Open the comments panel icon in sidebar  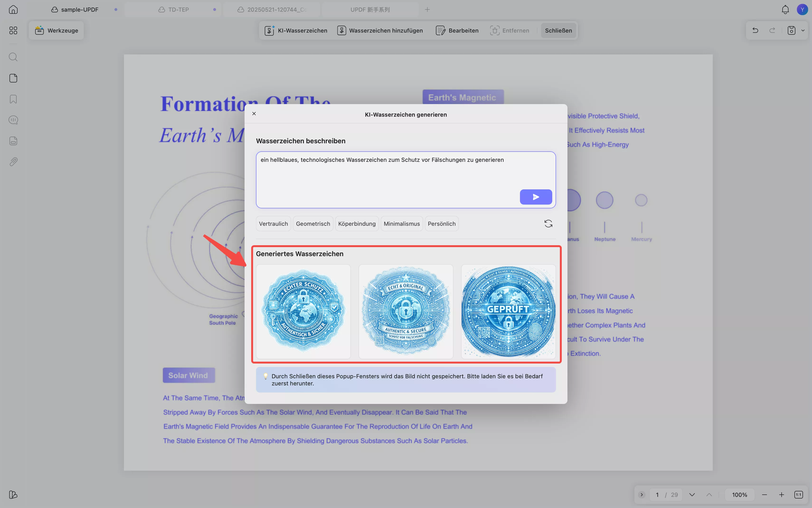[x=13, y=120]
